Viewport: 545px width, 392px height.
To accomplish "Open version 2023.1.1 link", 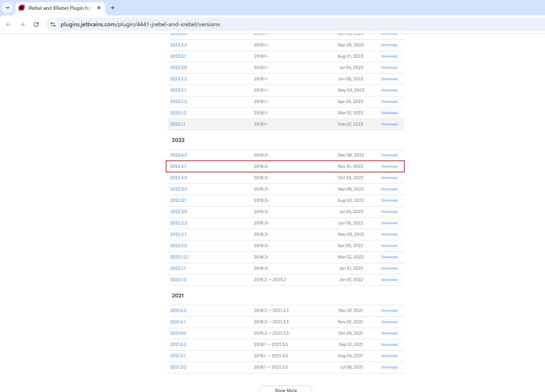I will click(x=178, y=124).
